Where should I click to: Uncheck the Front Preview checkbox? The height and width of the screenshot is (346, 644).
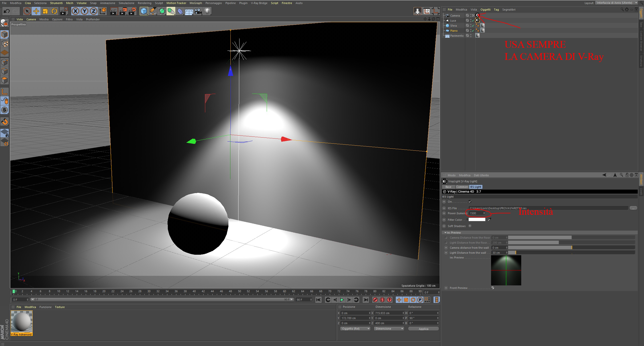point(493,288)
